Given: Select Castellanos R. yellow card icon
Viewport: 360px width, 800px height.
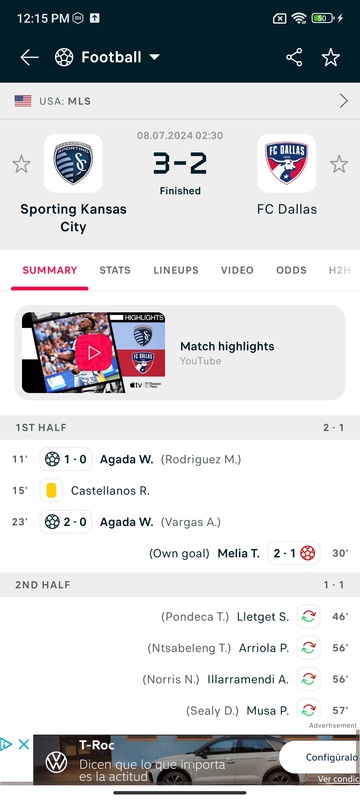Looking at the screenshot, I should (51, 491).
